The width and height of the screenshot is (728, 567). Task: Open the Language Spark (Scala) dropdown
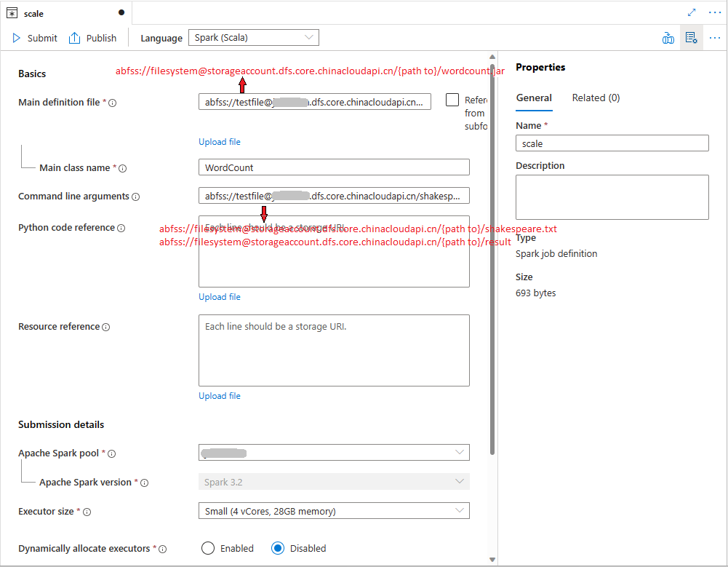[254, 38]
